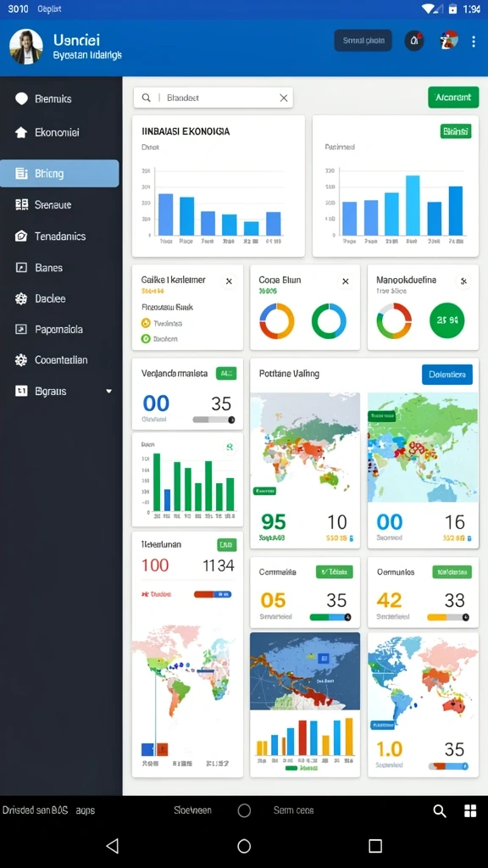Select the green radio option under Tvoinss
The width and height of the screenshot is (488, 868).
click(146, 339)
